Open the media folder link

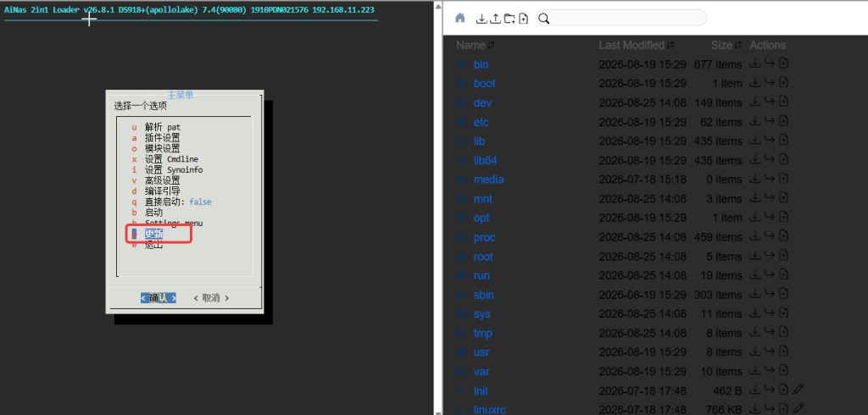[x=489, y=180]
